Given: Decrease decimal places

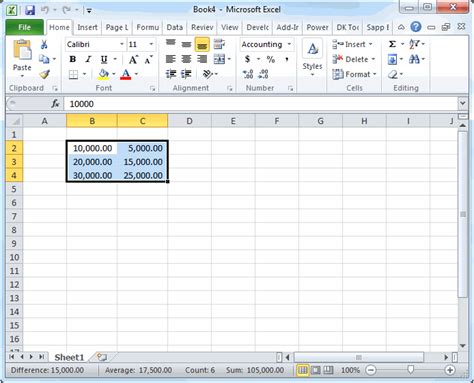Looking at the screenshot, I should [263, 74].
